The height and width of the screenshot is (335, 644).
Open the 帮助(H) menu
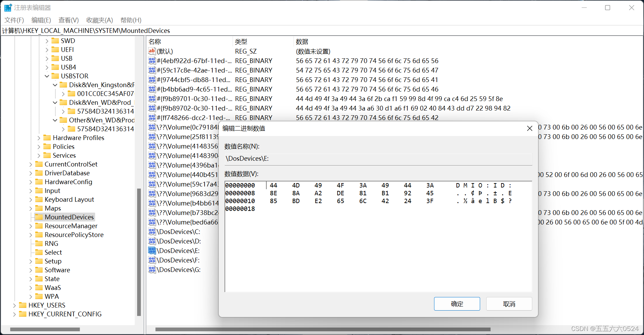[131, 20]
